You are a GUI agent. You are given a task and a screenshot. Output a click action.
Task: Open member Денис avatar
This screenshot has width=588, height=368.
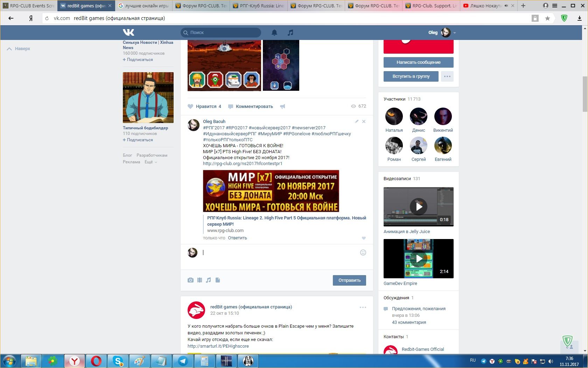click(419, 116)
